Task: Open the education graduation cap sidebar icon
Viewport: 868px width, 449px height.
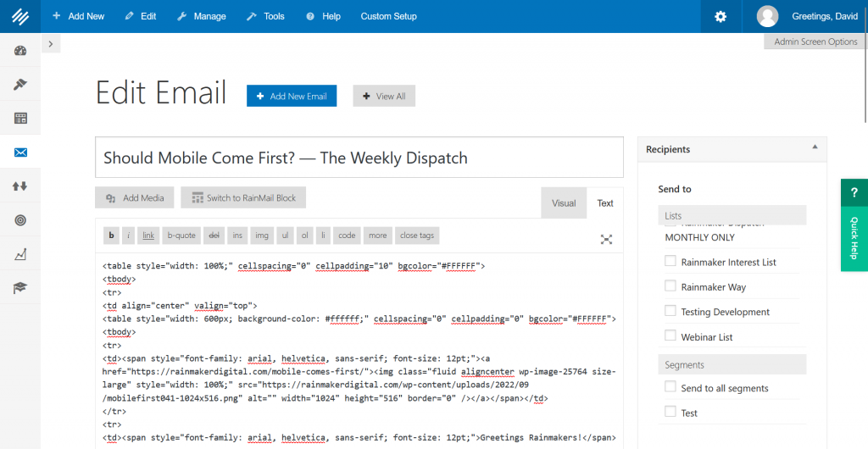Action: (x=20, y=288)
